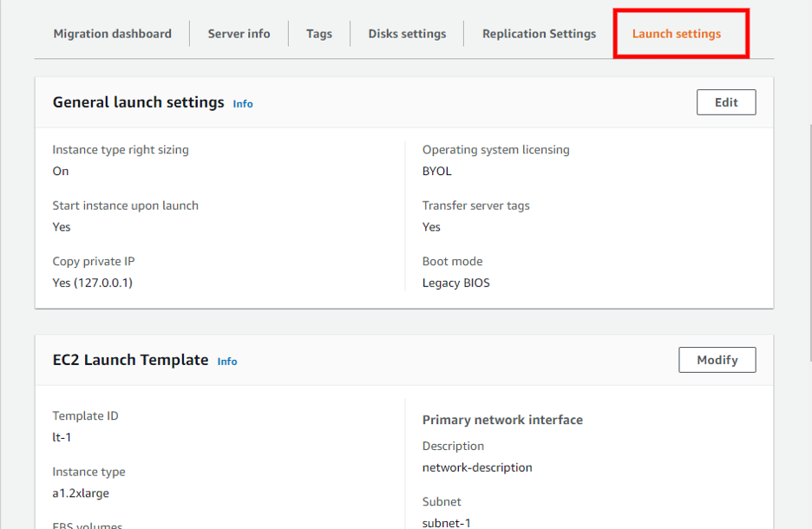812x529 pixels.
Task: Open Info link beside EC2 Launch Template
Action: point(226,361)
